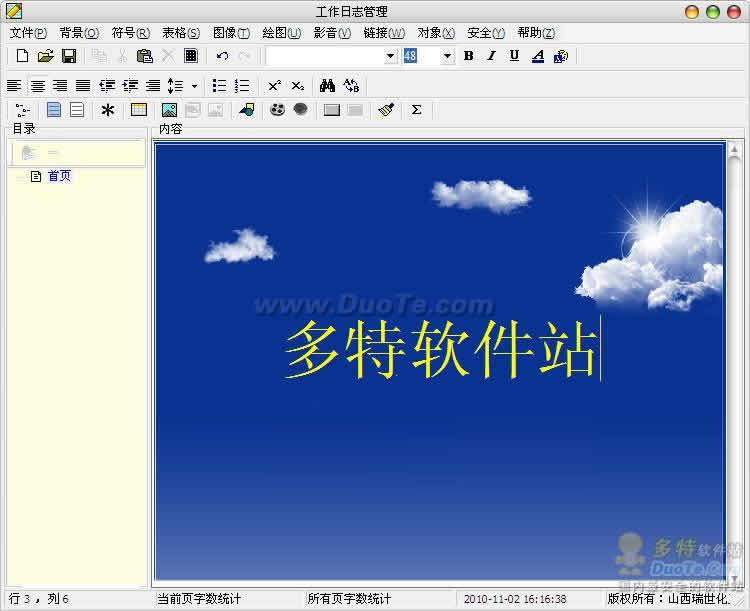This screenshot has height=611, width=750.
Task: Align text to the right
Action: (60, 86)
